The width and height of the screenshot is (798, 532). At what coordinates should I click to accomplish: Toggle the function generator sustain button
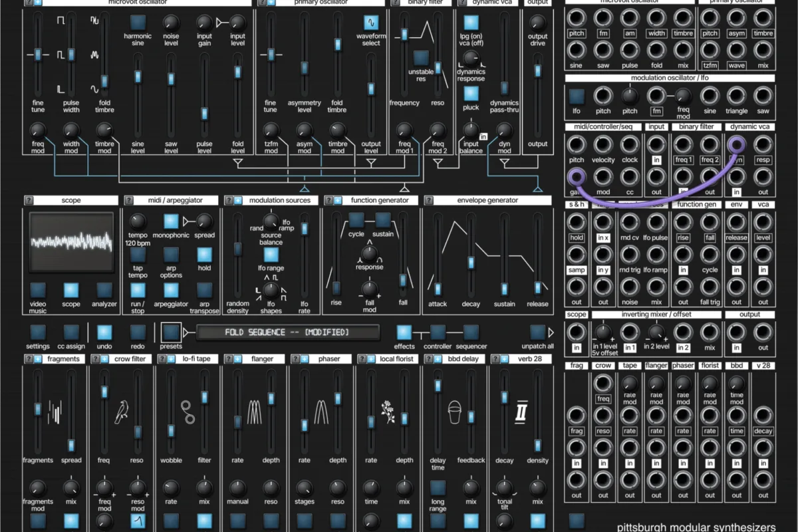[383, 219]
